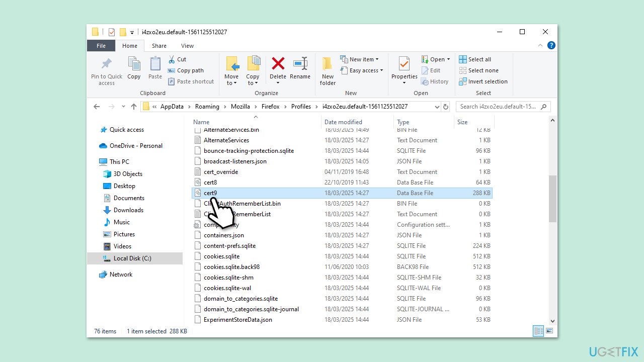Go up one folder level
Screen dimensions: 644x362
(133, 107)
